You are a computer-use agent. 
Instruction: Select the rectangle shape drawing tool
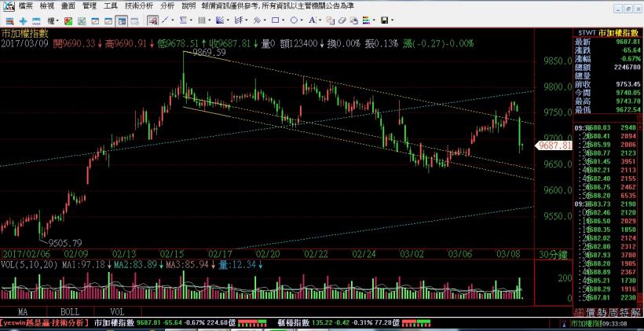coord(276,19)
